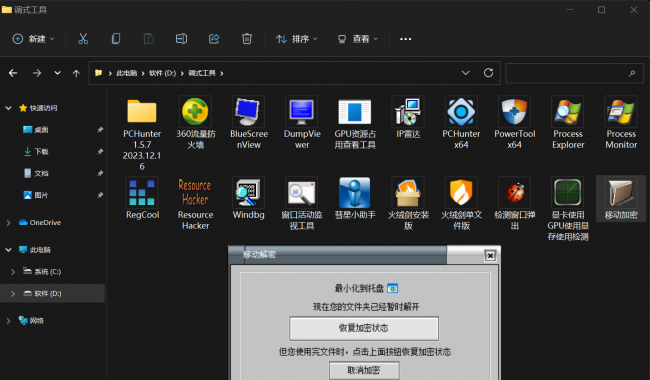650x380 pixels.
Task: Open the three-dots more options menu
Action: 405,39
